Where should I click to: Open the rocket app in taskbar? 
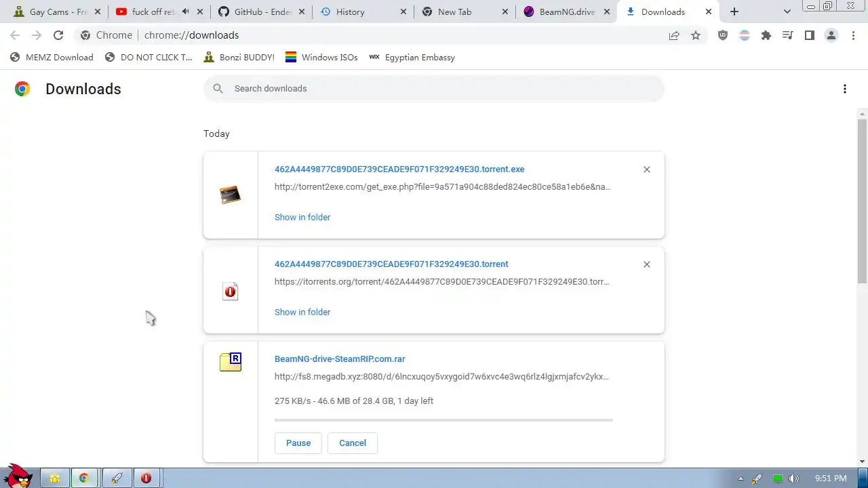tap(116, 478)
